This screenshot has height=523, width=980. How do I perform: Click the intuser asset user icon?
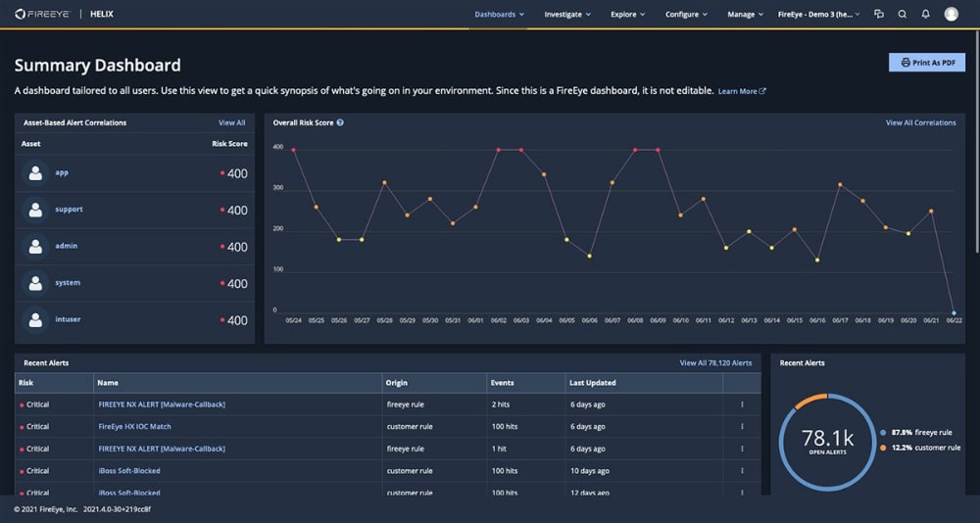[x=35, y=320]
